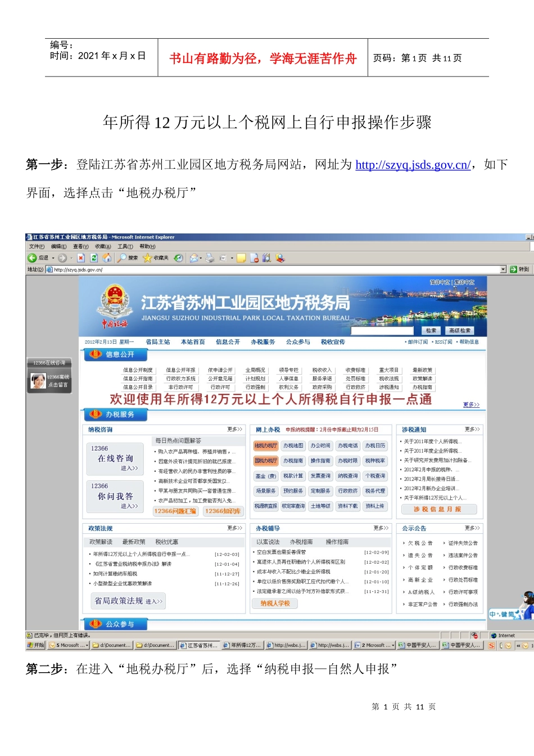This screenshot has height=756, width=534.
Task: Click the IE Back arrow icon
Action: (32, 258)
